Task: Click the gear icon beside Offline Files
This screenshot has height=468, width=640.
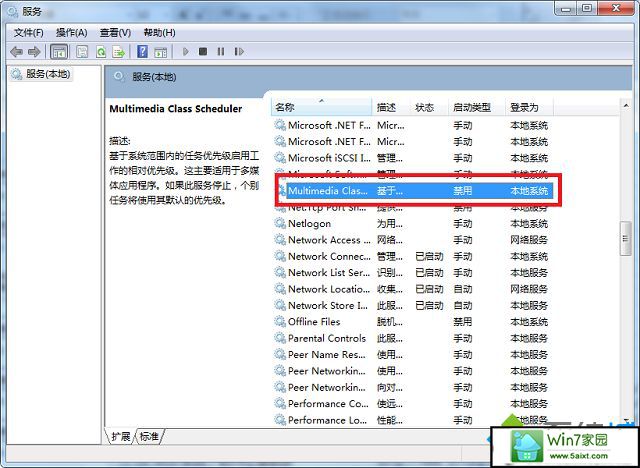Action: click(x=280, y=322)
